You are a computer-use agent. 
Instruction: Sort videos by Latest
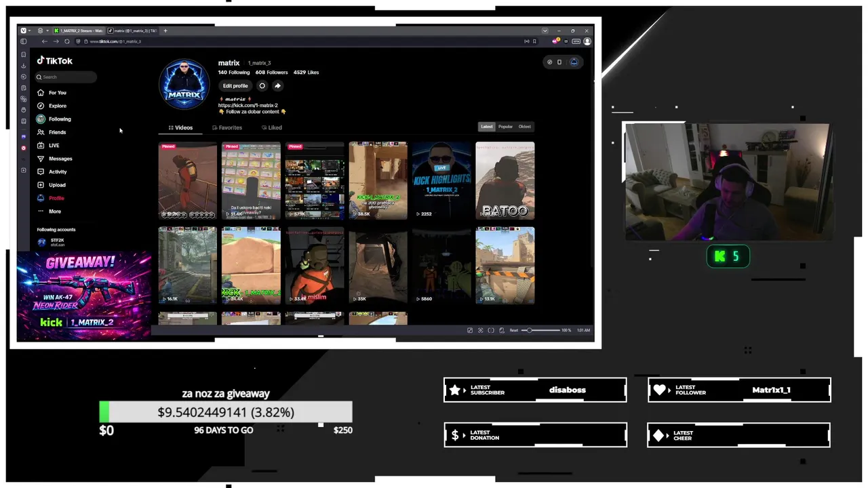point(487,127)
